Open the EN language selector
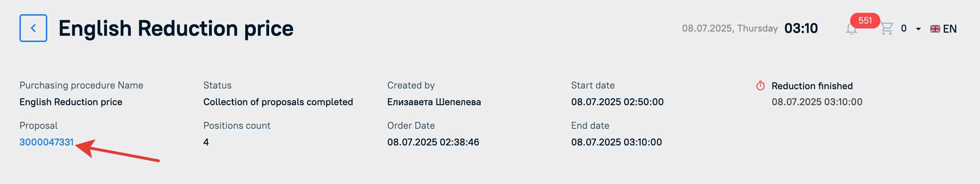 coord(943,29)
